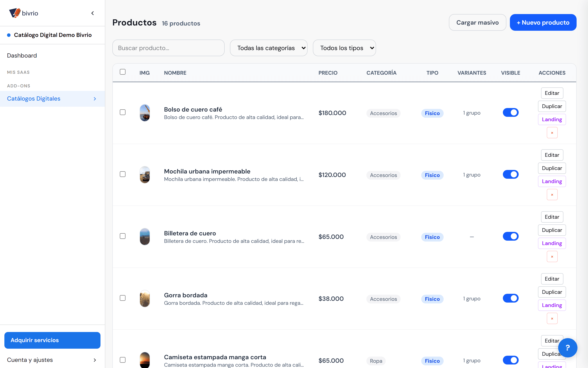Viewport: 588px width, 368px height.
Task: Select Catálogo Digital Demo Bivrio workspace
Action: pyautogui.click(x=52, y=35)
